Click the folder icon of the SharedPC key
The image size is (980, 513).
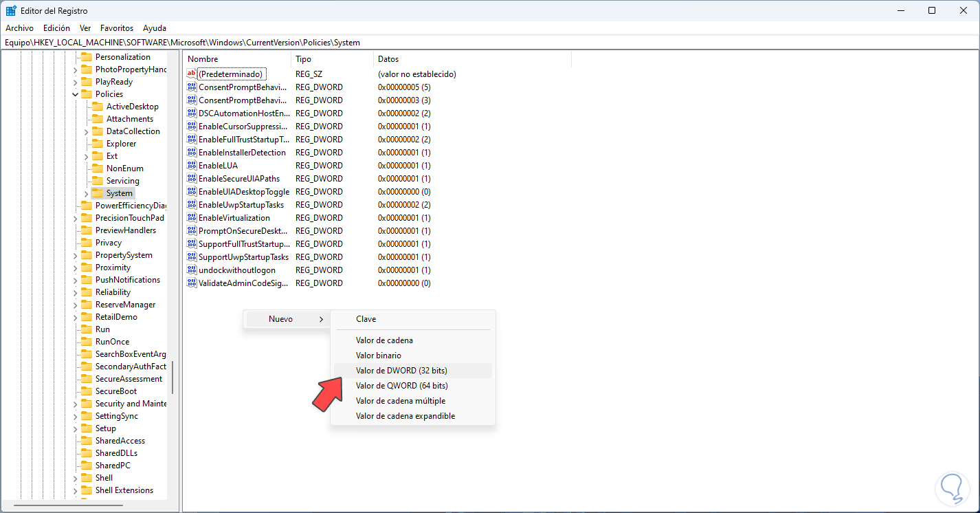pyautogui.click(x=87, y=466)
